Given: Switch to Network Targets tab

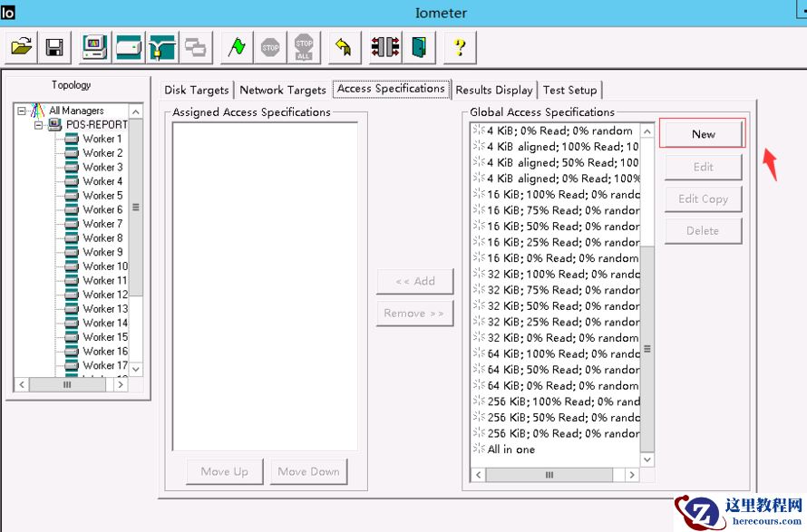Looking at the screenshot, I should (283, 90).
